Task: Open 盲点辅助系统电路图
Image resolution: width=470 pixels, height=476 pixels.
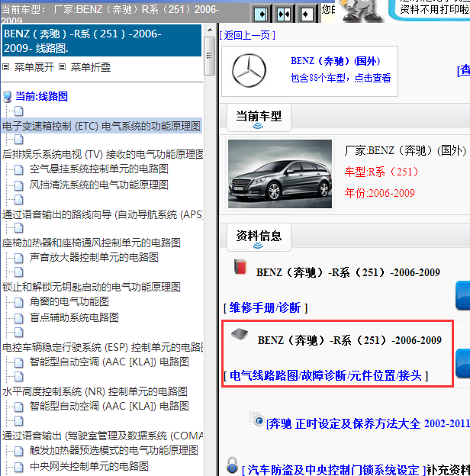Action: (x=74, y=317)
